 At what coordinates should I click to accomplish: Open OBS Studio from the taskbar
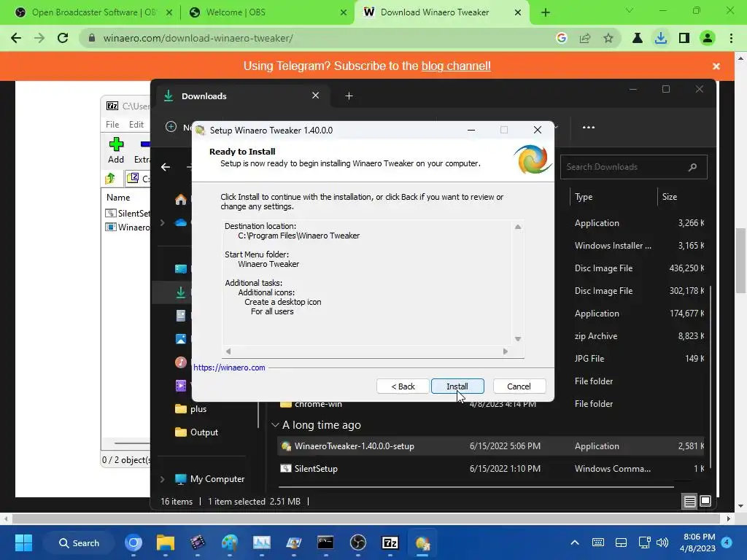click(357, 542)
